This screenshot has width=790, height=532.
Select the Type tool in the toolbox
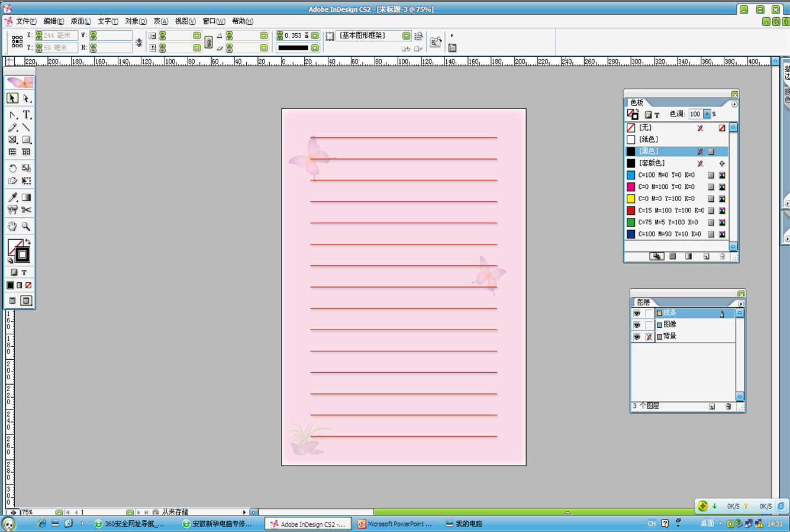point(27,115)
